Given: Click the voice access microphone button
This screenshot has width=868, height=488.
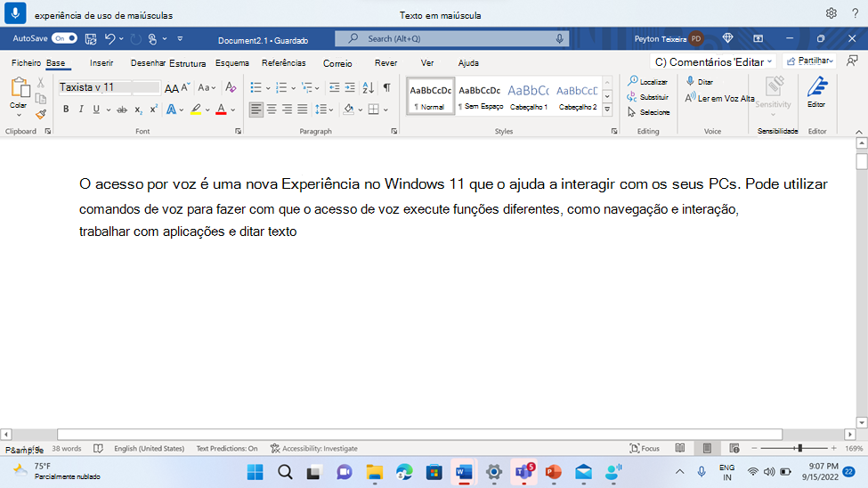Looking at the screenshot, I should pyautogui.click(x=15, y=13).
